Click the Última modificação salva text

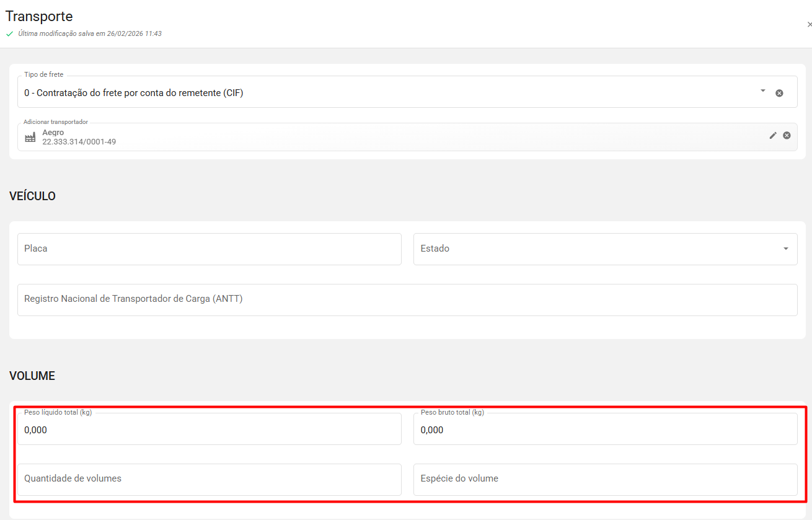(90, 33)
